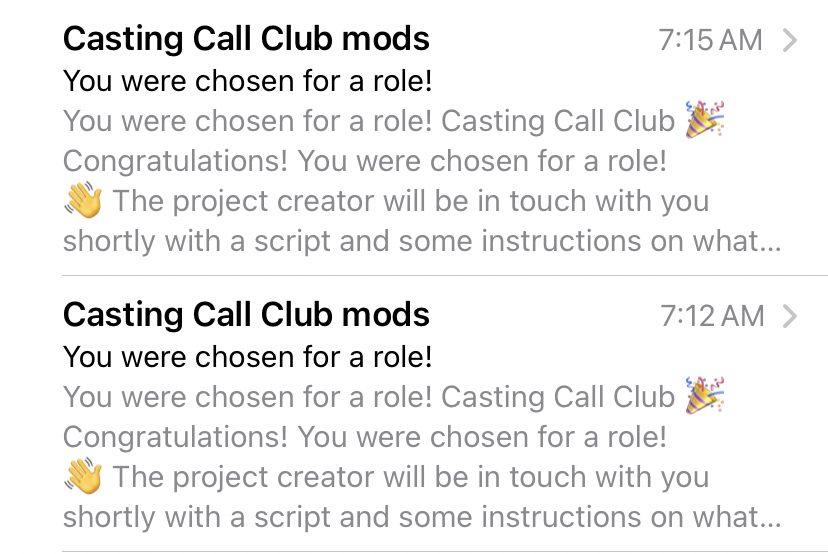The image size is (828, 554).
Task: Tap the Congratulations preview line in the 7:12 AM email
Action: click(x=365, y=436)
